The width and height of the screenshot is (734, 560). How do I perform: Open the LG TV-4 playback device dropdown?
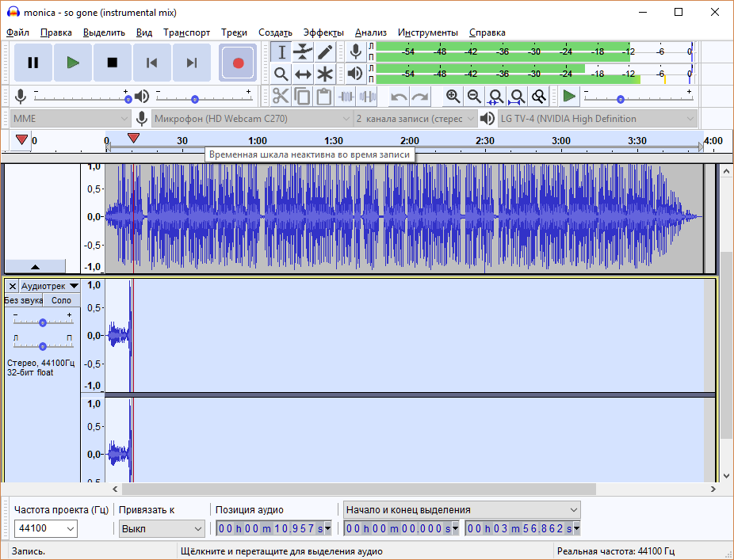pyautogui.click(x=598, y=119)
